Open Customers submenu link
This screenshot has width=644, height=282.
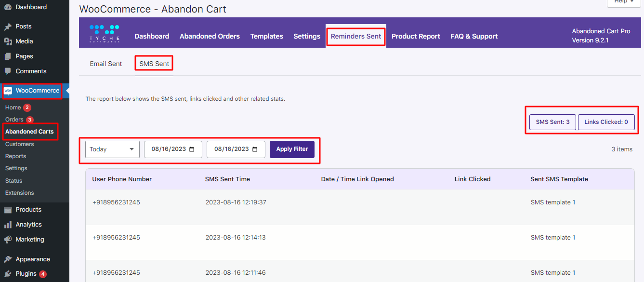(x=20, y=144)
